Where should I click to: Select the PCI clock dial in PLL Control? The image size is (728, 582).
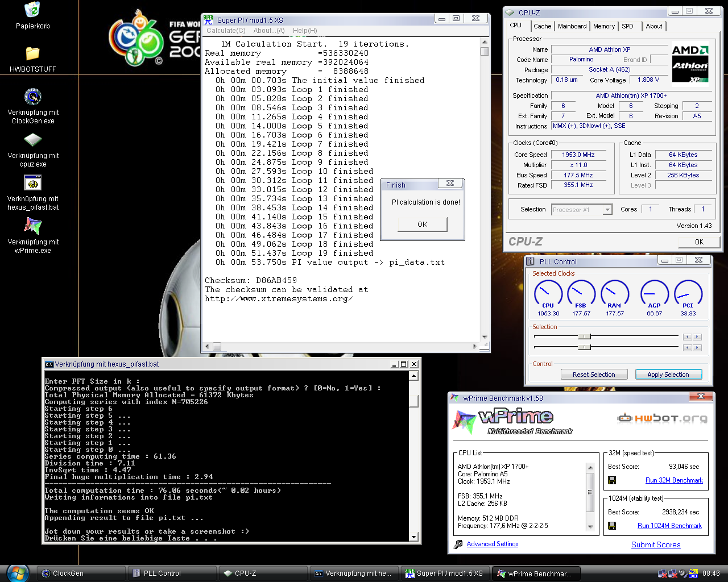(688, 294)
